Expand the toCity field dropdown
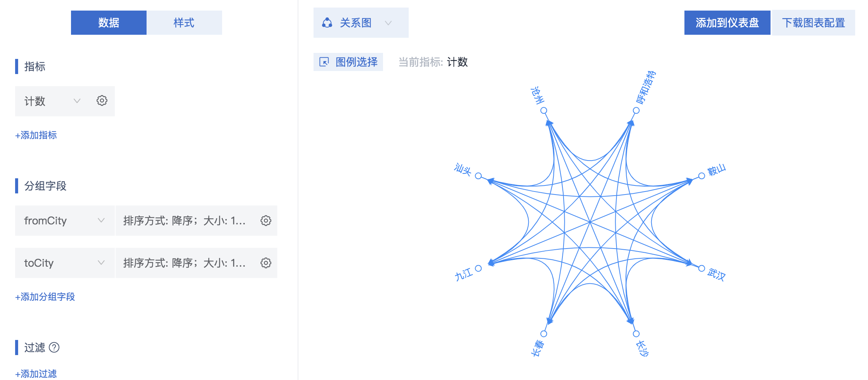The width and height of the screenshot is (868, 380). [101, 263]
